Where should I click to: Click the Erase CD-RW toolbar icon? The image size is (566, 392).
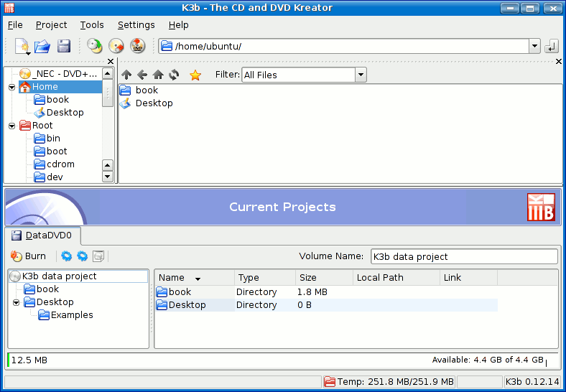click(x=116, y=46)
